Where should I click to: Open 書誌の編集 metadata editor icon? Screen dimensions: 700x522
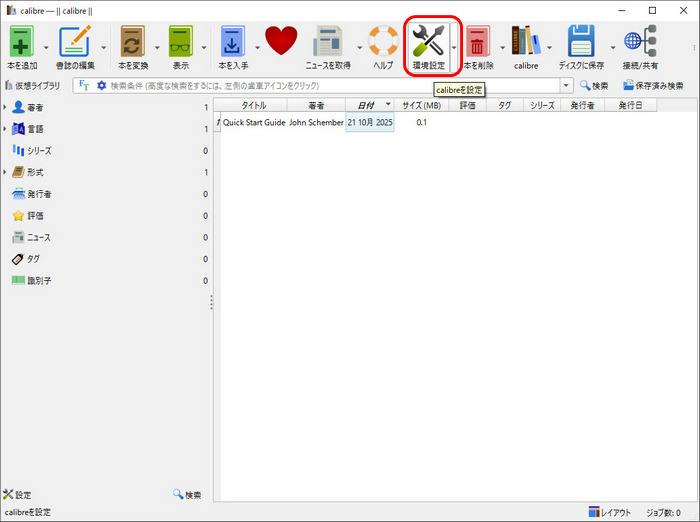click(x=75, y=42)
